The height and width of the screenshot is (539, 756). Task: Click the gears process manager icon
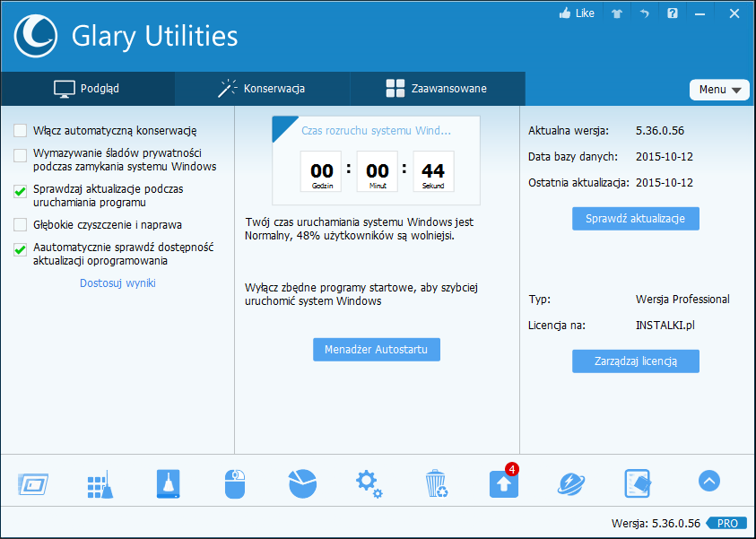(x=369, y=482)
